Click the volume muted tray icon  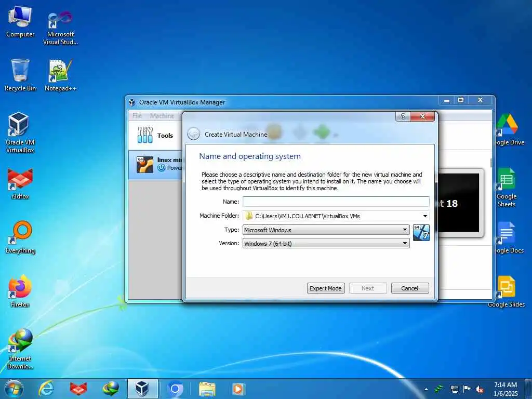(x=480, y=389)
